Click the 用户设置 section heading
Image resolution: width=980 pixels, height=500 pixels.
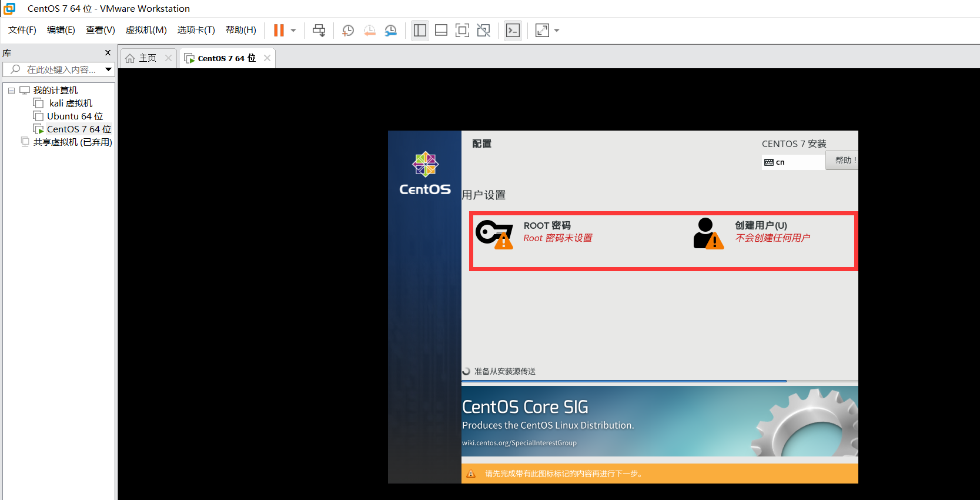click(484, 195)
